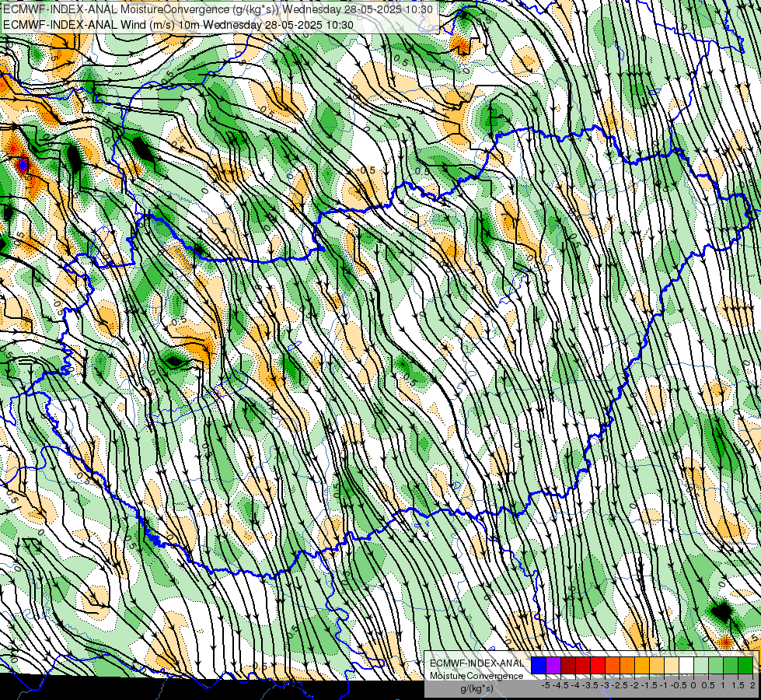Select the red-orange swatch between -3 and -2.5
Screen dimensions: 761x700
(613, 665)
